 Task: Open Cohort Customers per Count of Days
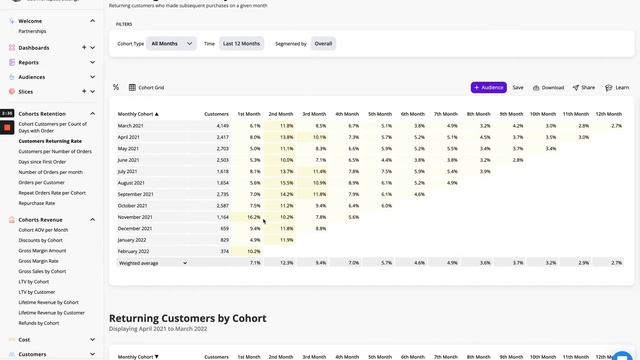[x=53, y=127]
